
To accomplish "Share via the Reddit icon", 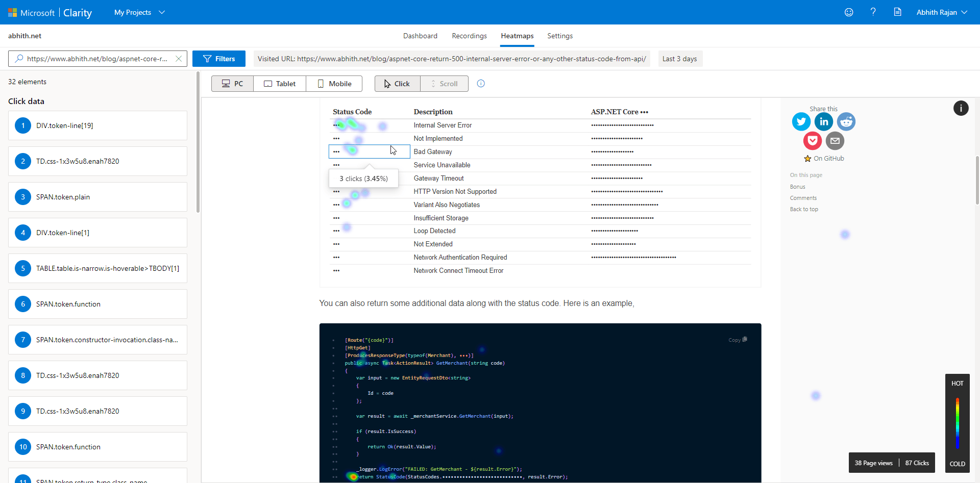I will coord(846,122).
